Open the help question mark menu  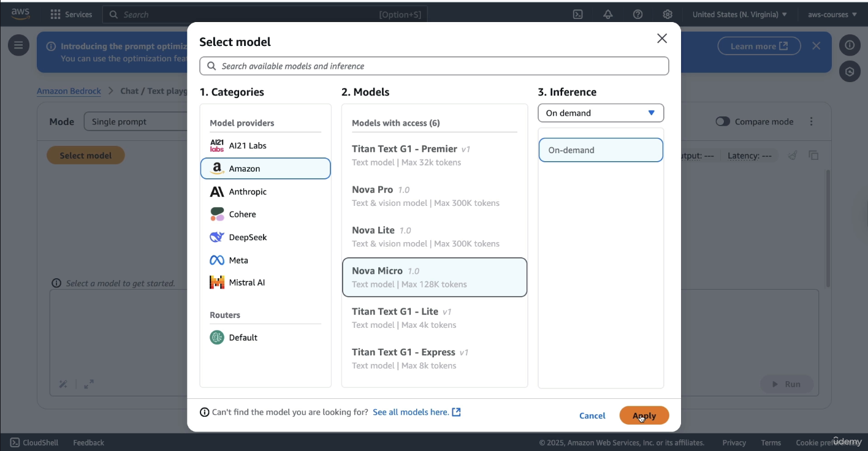tap(638, 14)
